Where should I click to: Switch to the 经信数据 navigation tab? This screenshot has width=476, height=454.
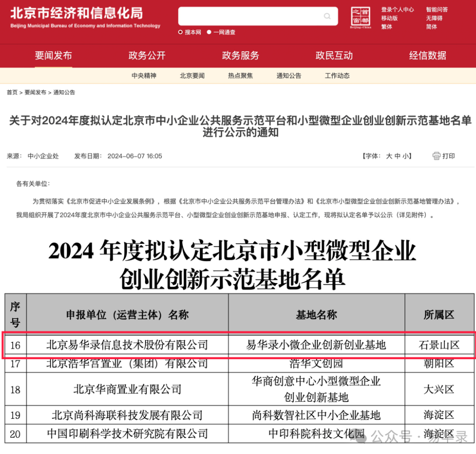tap(427, 56)
